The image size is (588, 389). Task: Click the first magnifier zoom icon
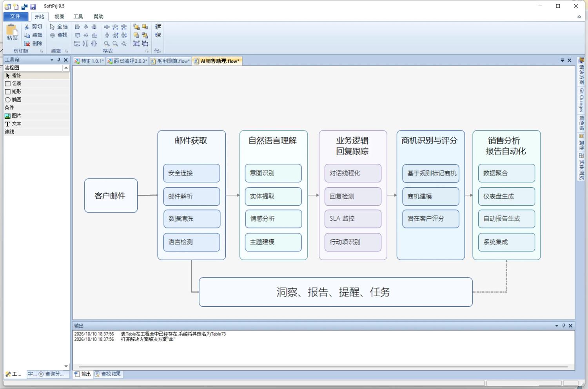(x=107, y=43)
